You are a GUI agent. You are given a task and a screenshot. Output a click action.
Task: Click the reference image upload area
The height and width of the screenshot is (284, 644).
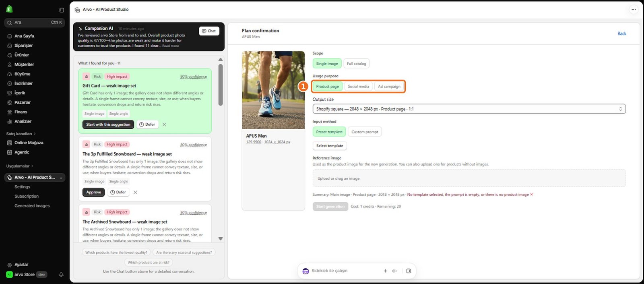(x=469, y=178)
